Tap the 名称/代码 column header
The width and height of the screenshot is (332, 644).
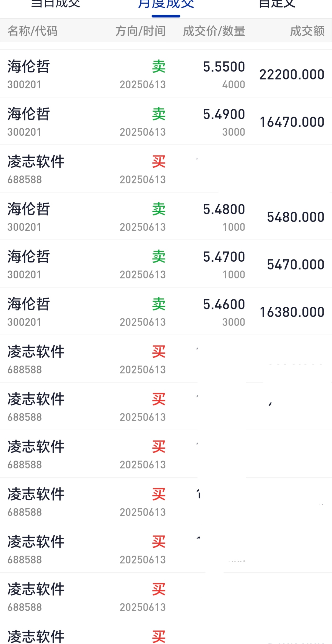coord(33,31)
